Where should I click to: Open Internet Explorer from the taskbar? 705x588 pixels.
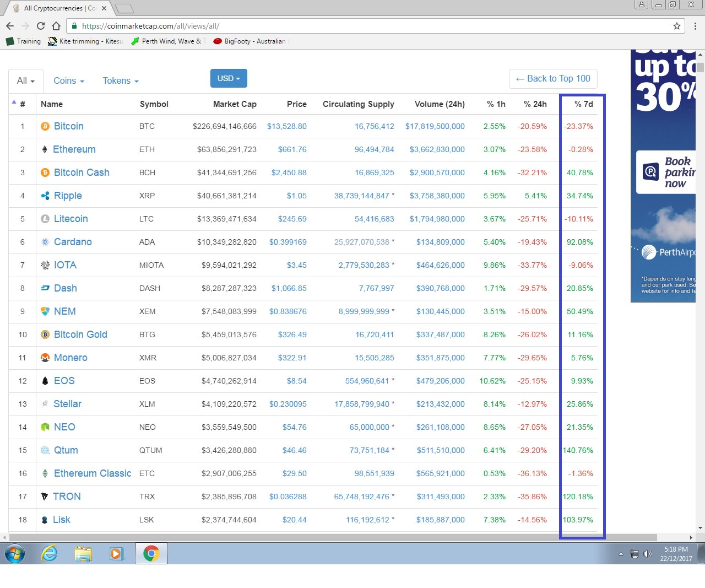click(x=50, y=553)
